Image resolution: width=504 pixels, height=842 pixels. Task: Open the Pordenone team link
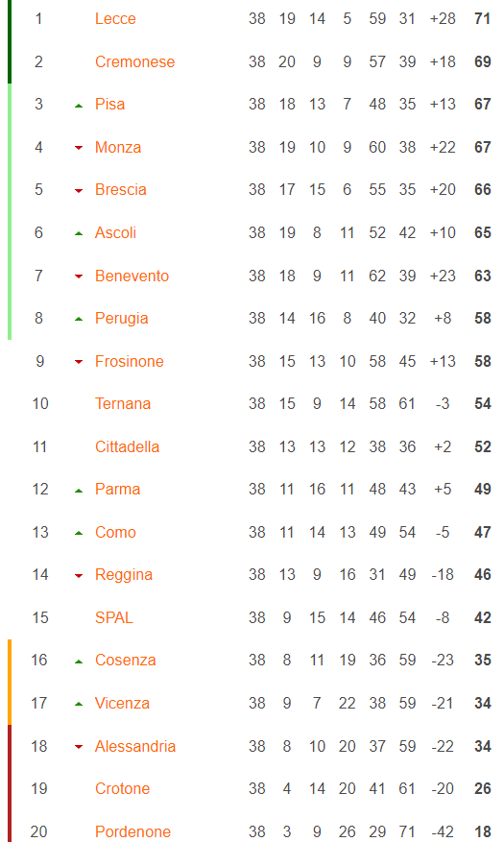132,831
